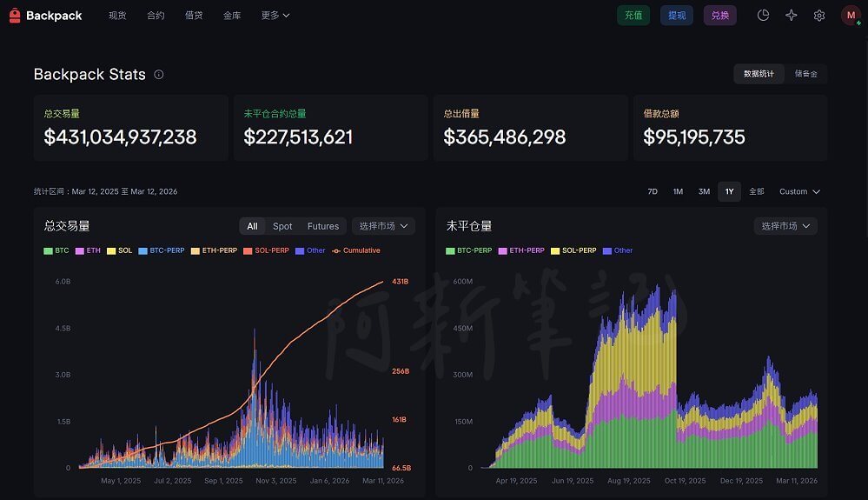Click the green 充值 deposit button

pos(633,16)
